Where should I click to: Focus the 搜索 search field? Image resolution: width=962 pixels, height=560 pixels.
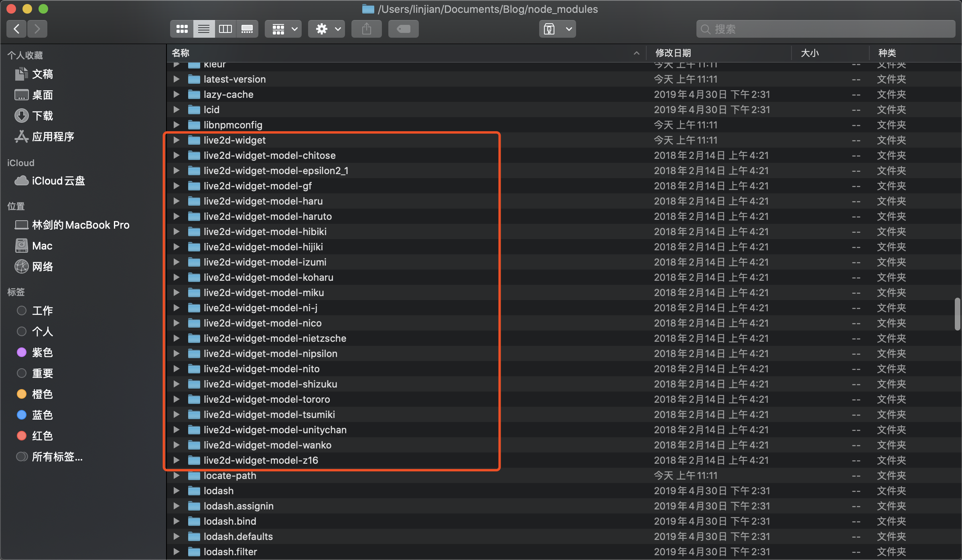(x=826, y=29)
